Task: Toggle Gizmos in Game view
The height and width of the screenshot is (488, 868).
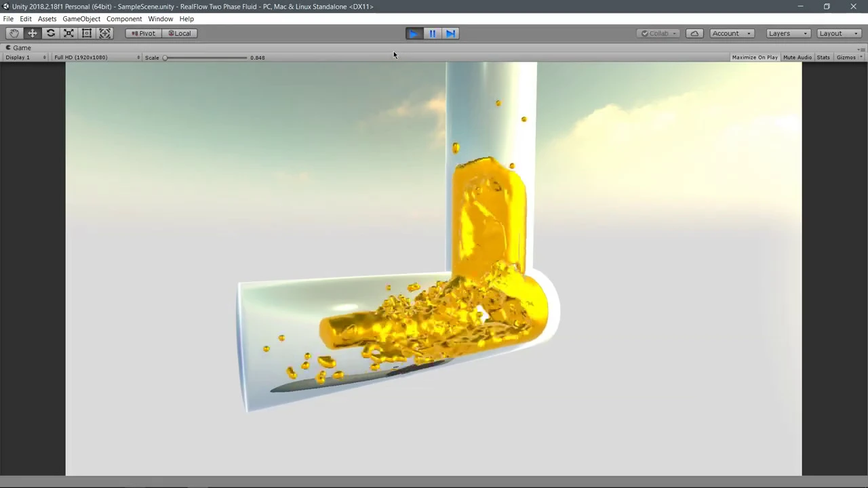Action: (x=846, y=58)
